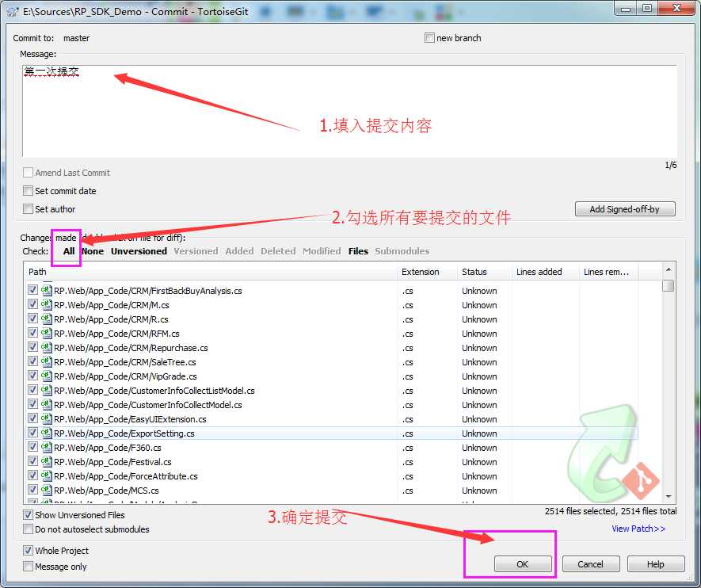
Task: Click the VipGrade.cs file icon
Action: (x=47, y=376)
